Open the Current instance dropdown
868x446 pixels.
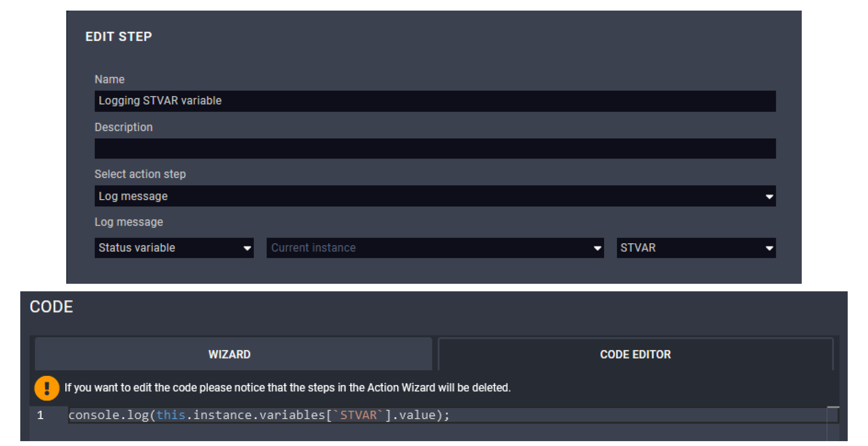434,248
